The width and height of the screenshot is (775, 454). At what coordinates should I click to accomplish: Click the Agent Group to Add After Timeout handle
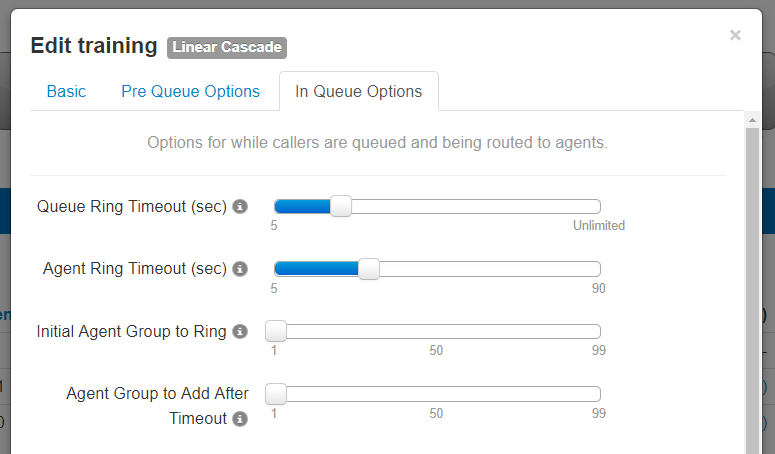[x=276, y=394]
